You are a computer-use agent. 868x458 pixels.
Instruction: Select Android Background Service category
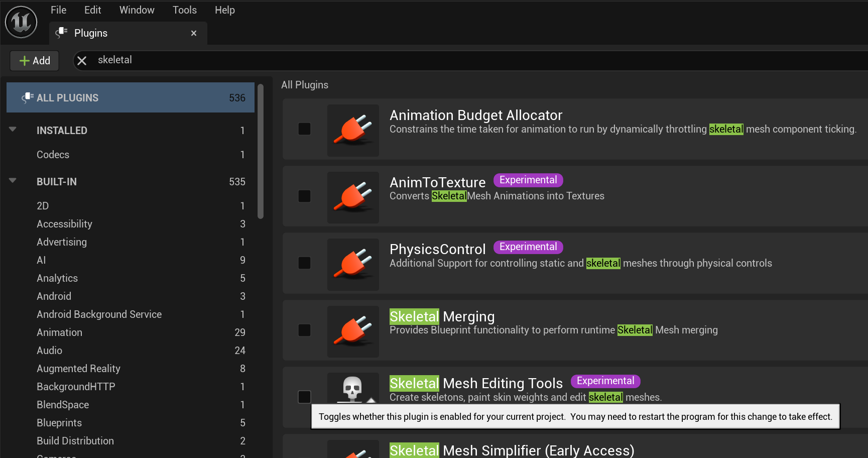point(131,314)
